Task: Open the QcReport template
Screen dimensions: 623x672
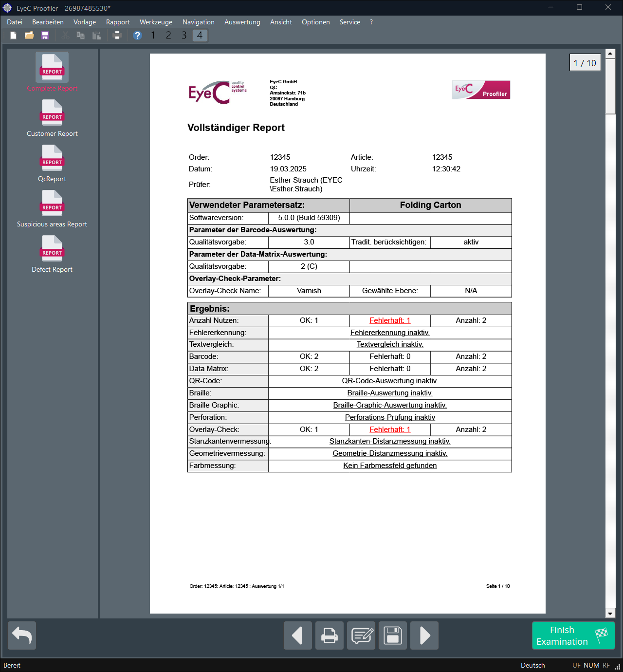Action: (x=52, y=158)
